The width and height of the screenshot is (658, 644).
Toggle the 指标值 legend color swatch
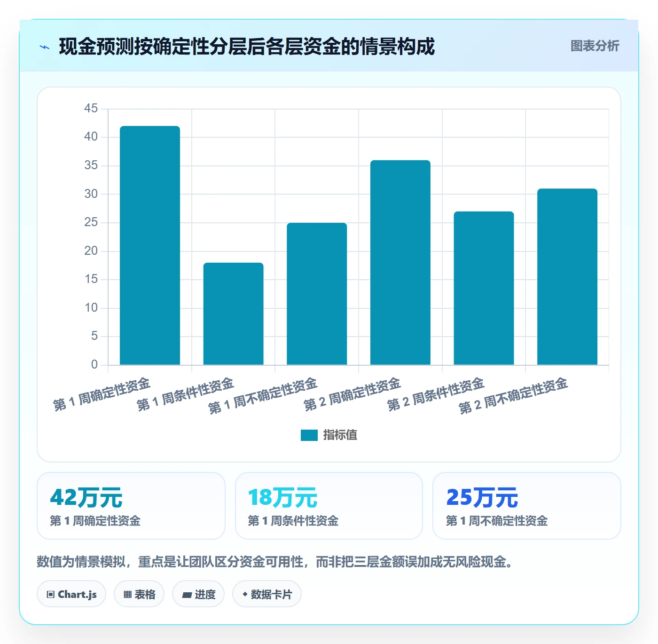pyautogui.click(x=309, y=435)
